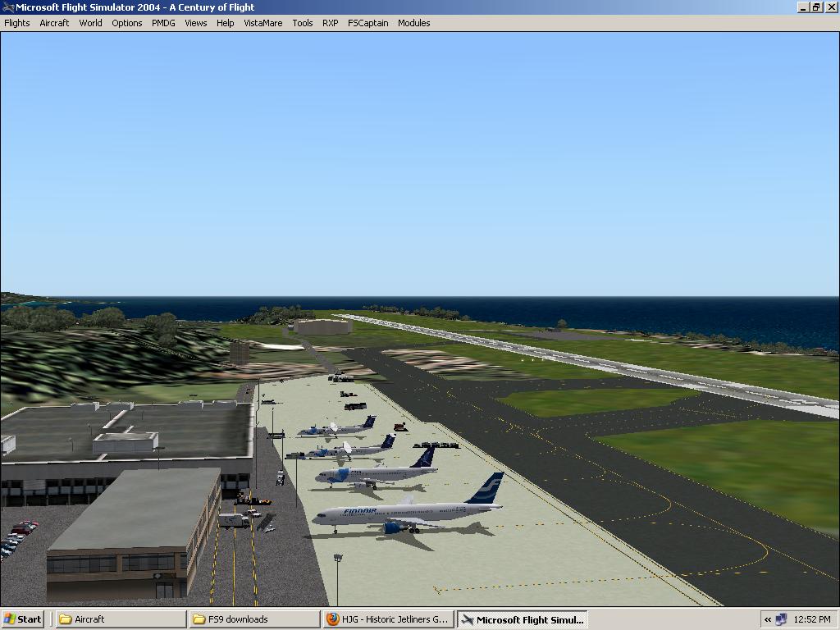Image resolution: width=840 pixels, height=630 pixels.
Task: Open the Views menu
Action: [195, 23]
